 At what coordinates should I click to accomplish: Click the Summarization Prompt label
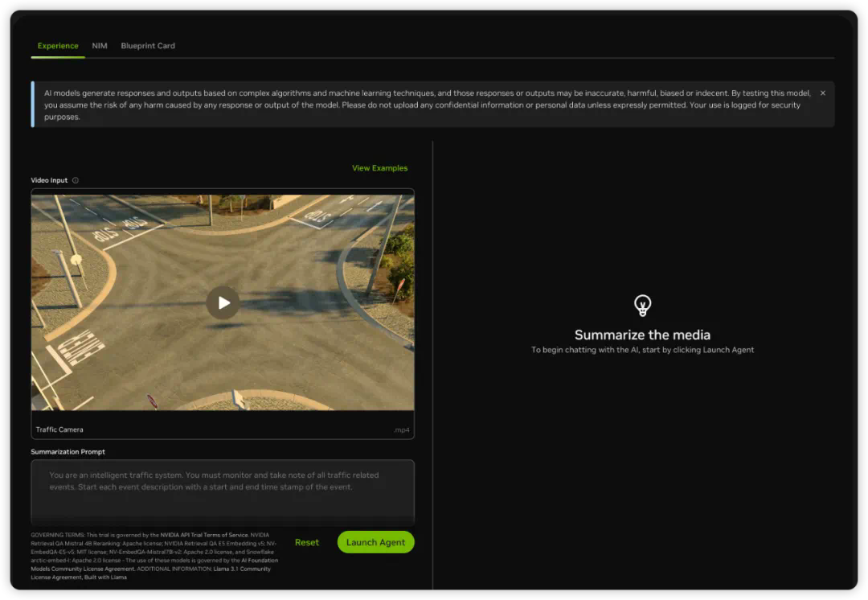pos(68,452)
